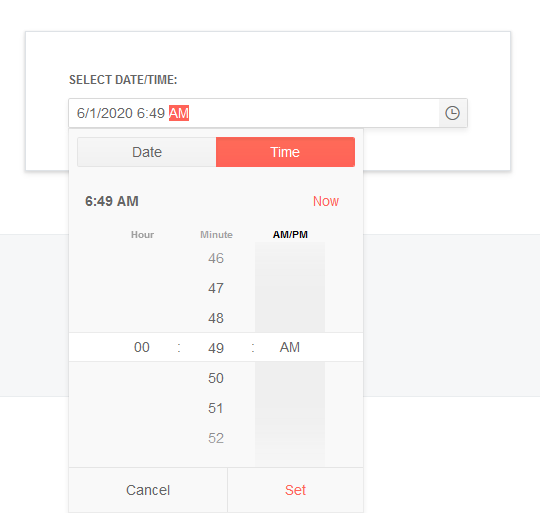Click the clock icon in date/time field

click(452, 113)
